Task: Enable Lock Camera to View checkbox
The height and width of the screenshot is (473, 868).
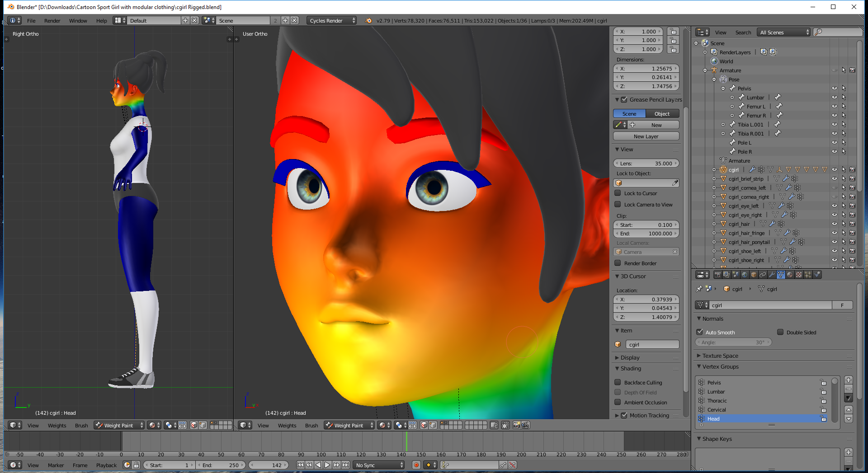Action: [618, 204]
